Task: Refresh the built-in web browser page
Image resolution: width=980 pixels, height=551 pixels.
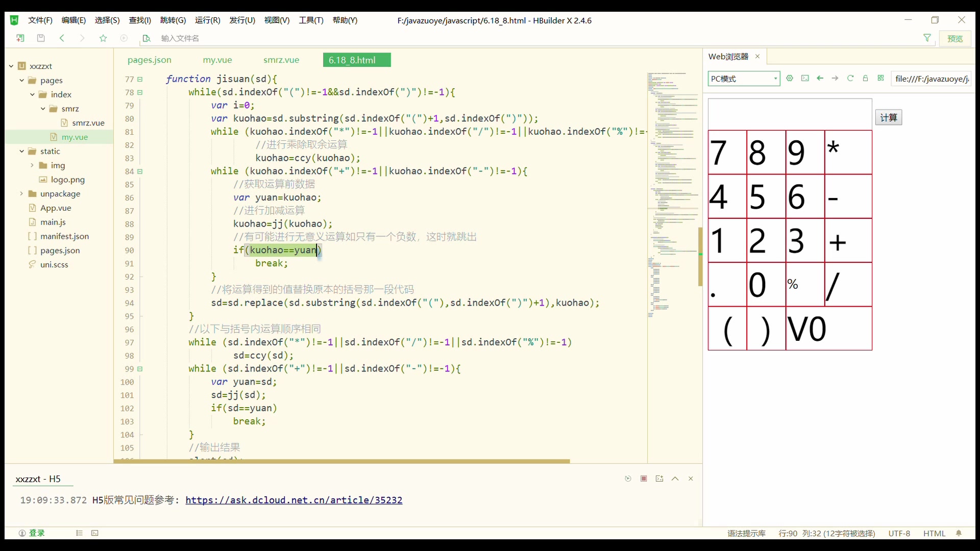Action: (x=850, y=78)
